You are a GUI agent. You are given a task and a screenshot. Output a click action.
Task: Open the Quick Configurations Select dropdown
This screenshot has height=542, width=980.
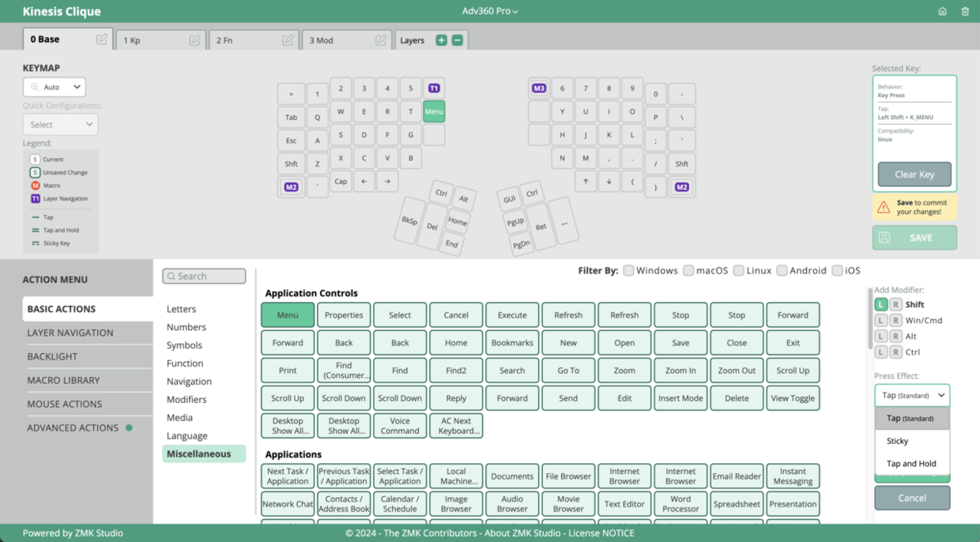[x=60, y=125]
